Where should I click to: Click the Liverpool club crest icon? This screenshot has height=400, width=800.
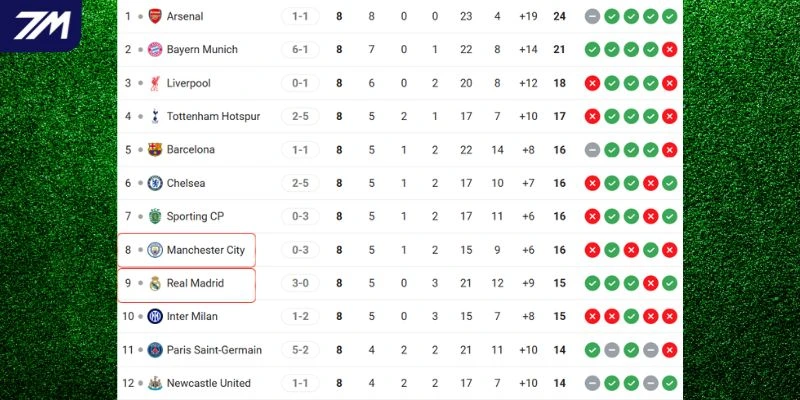pyautogui.click(x=155, y=83)
